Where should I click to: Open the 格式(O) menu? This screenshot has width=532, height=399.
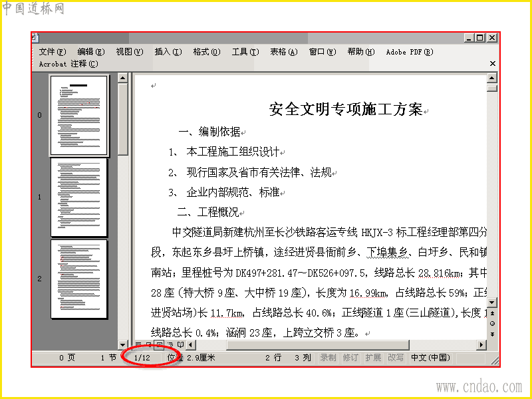click(x=207, y=52)
